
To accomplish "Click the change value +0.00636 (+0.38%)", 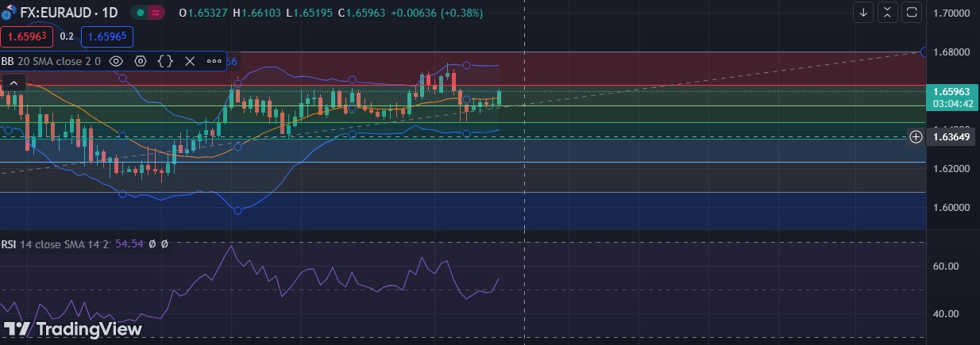I will (x=438, y=13).
